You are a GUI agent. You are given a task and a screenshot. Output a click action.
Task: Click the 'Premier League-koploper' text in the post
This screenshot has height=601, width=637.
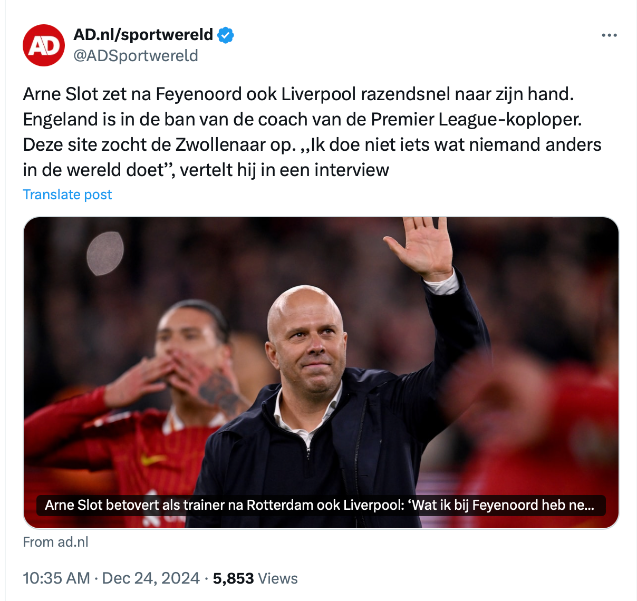[x=476, y=119]
